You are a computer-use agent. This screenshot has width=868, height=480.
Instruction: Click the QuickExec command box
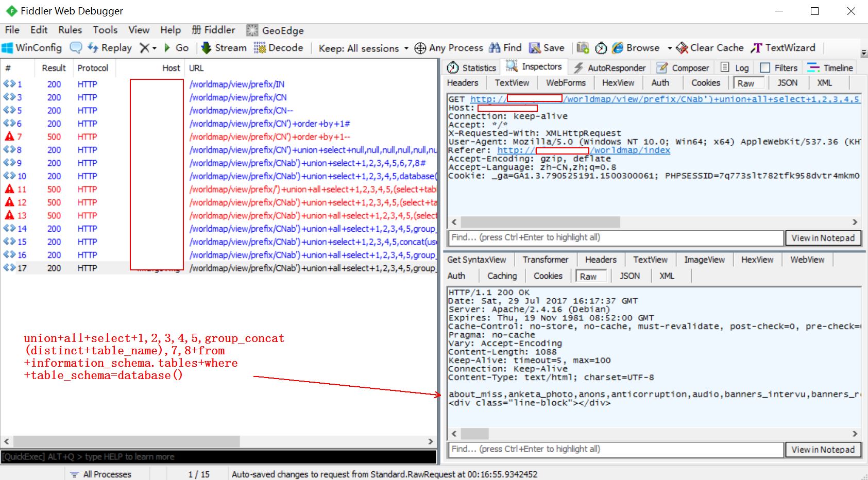219,457
